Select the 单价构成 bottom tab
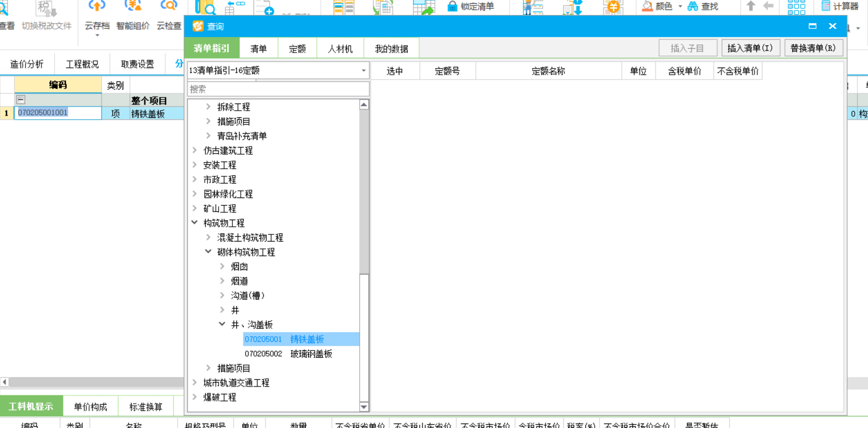The height and width of the screenshot is (428, 868). point(91,406)
